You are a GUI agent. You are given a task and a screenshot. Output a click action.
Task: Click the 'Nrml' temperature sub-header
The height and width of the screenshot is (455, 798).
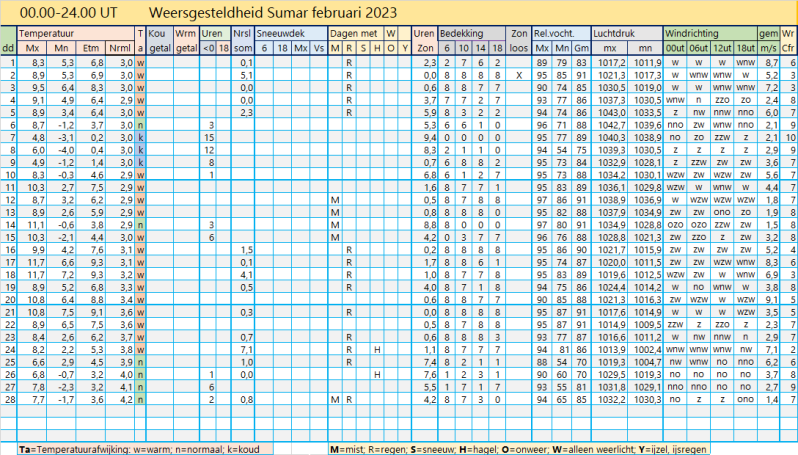pyautogui.click(x=120, y=48)
